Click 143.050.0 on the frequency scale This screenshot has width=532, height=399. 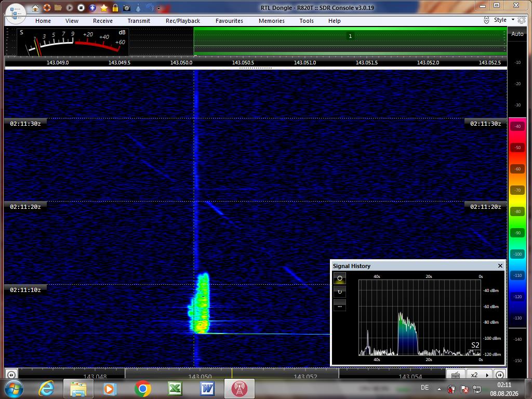(181, 63)
